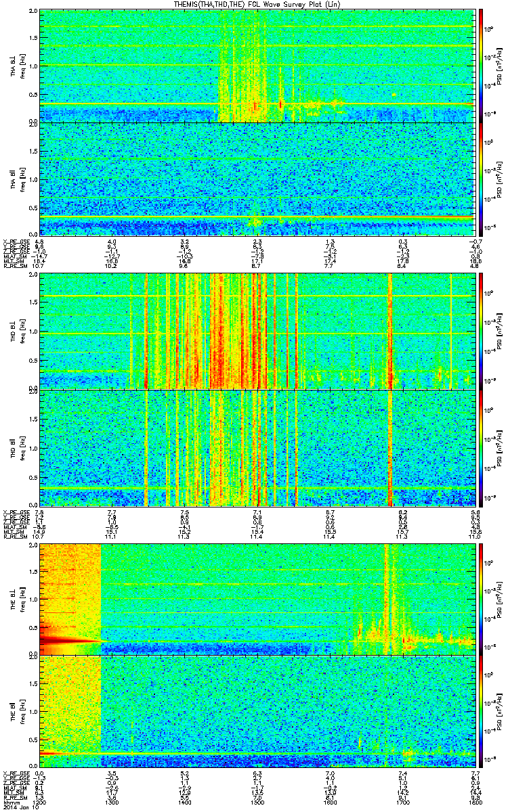This screenshot has width=508, height=812.
Task: Click the "1300" time tick label at the bottom
Action: 112,802
